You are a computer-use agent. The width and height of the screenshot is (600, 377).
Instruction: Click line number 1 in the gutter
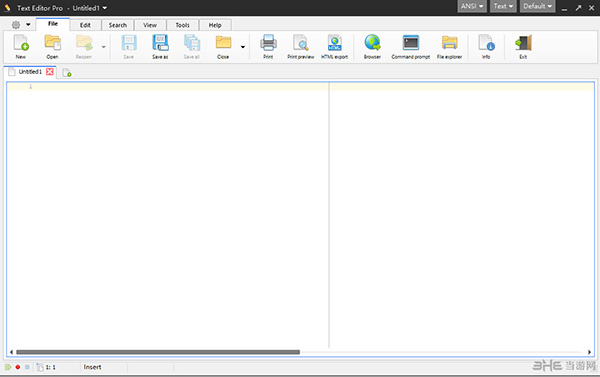[31, 87]
